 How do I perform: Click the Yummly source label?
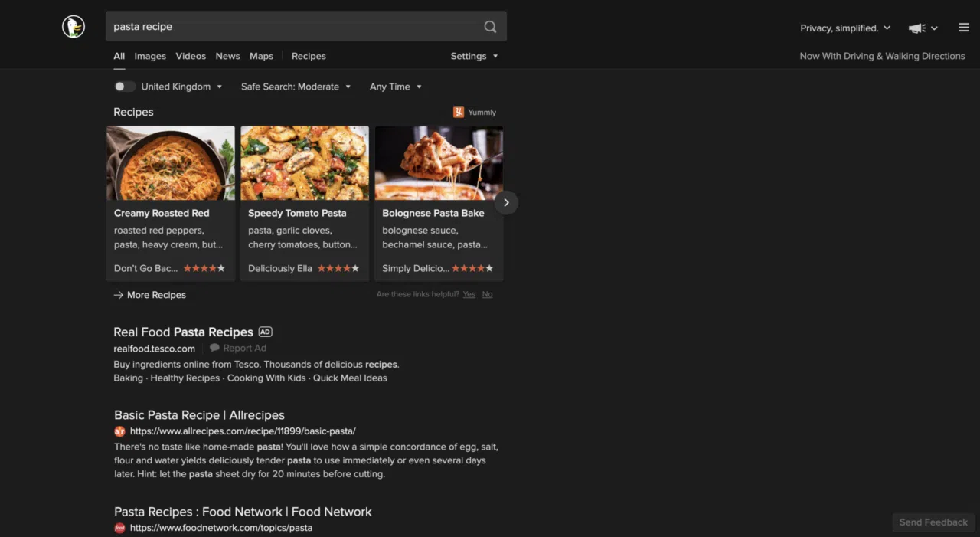(x=482, y=113)
